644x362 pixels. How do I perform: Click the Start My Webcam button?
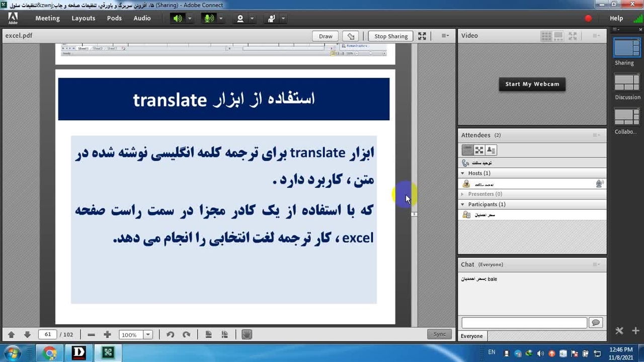[x=532, y=84]
